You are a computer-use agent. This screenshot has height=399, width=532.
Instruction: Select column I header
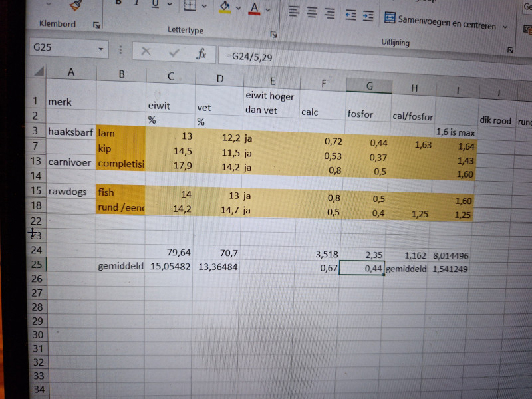pos(458,90)
